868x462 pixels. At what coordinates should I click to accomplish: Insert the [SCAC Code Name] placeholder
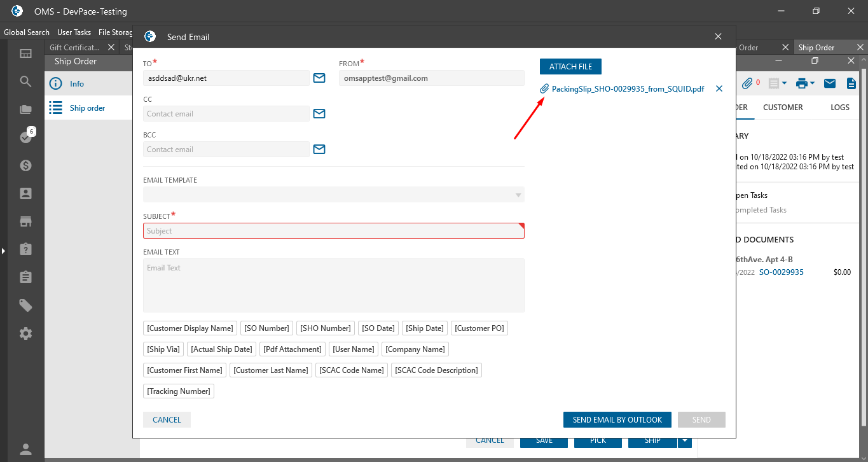point(352,370)
